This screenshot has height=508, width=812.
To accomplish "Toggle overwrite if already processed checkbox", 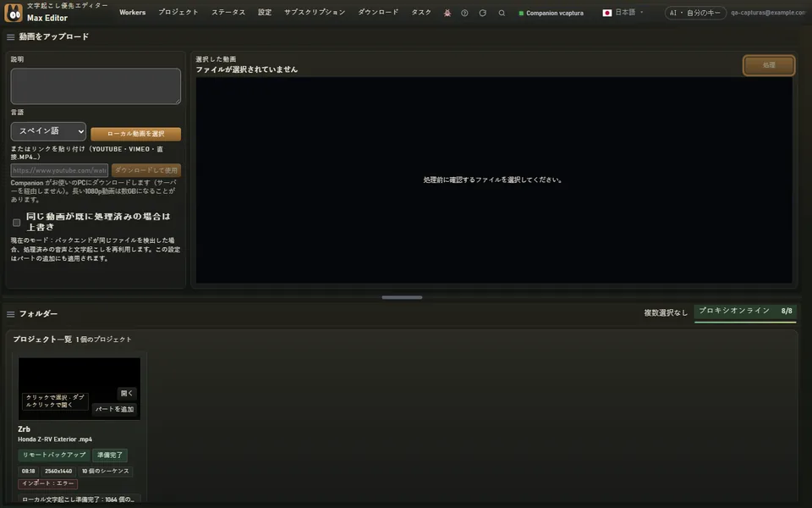I will tap(17, 223).
